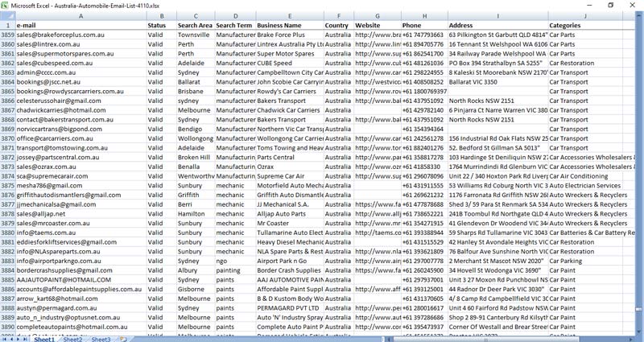
Task: Select the 'CUBE Speed' business cell
Action: pos(290,64)
